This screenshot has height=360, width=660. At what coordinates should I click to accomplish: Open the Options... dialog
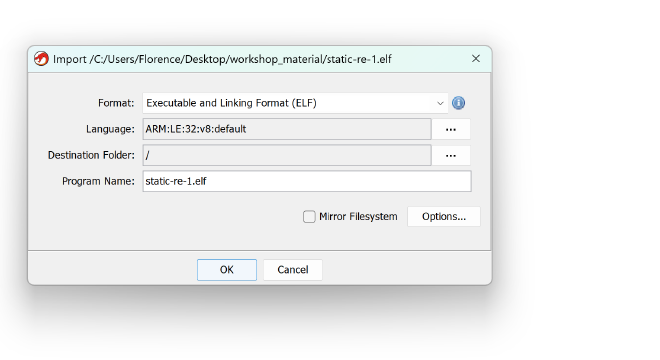(x=444, y=216)
